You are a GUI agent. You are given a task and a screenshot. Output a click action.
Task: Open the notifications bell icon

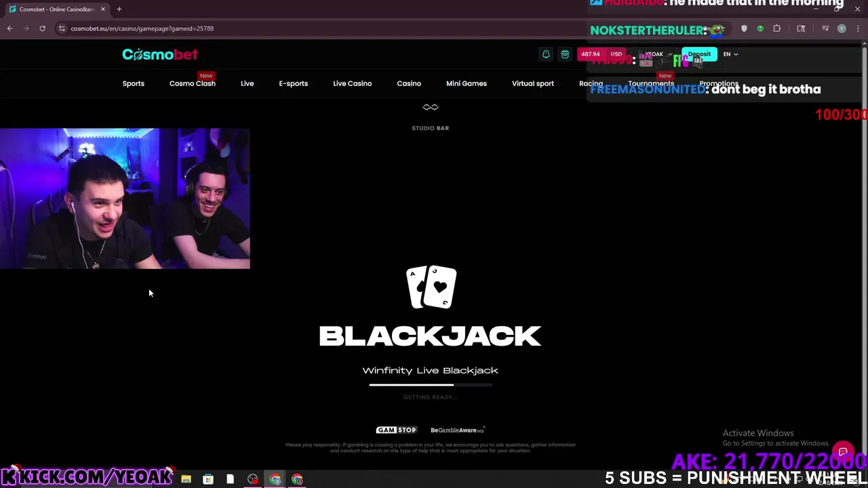[x=546, y=54]
